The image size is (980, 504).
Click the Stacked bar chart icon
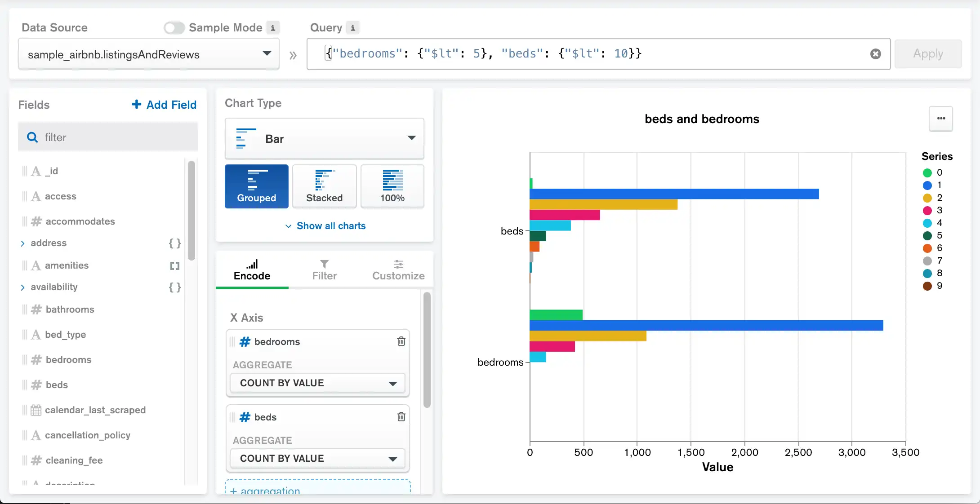coord(324,186)
